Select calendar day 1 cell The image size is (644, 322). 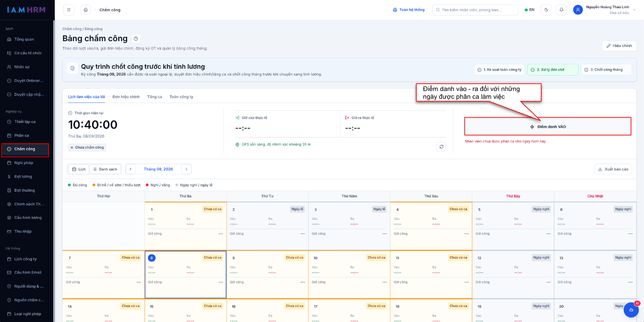point(186,226)
